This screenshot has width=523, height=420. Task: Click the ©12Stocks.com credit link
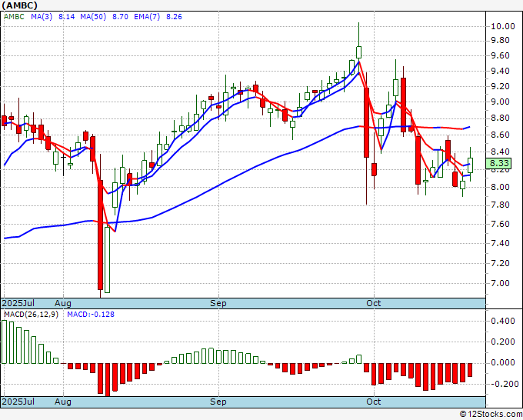pos(491,415)
